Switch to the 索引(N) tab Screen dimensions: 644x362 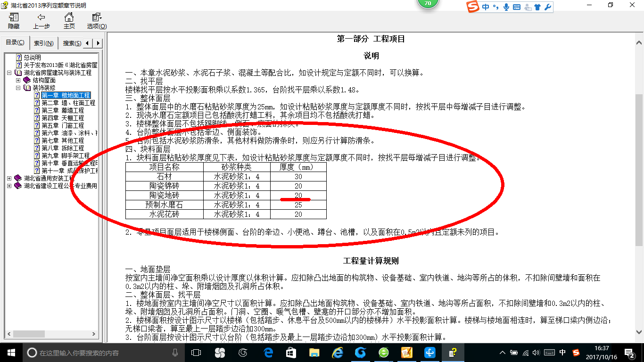(x=44, y=43)
